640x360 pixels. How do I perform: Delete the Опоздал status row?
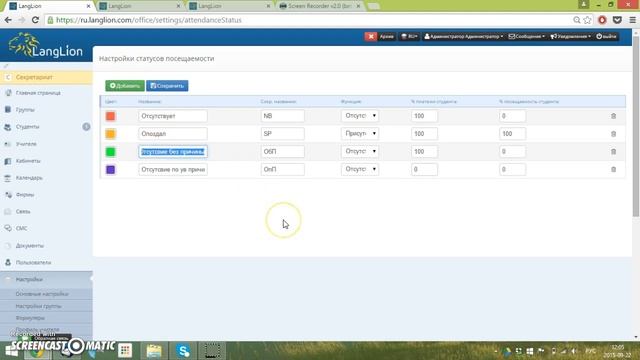point(613,134)
